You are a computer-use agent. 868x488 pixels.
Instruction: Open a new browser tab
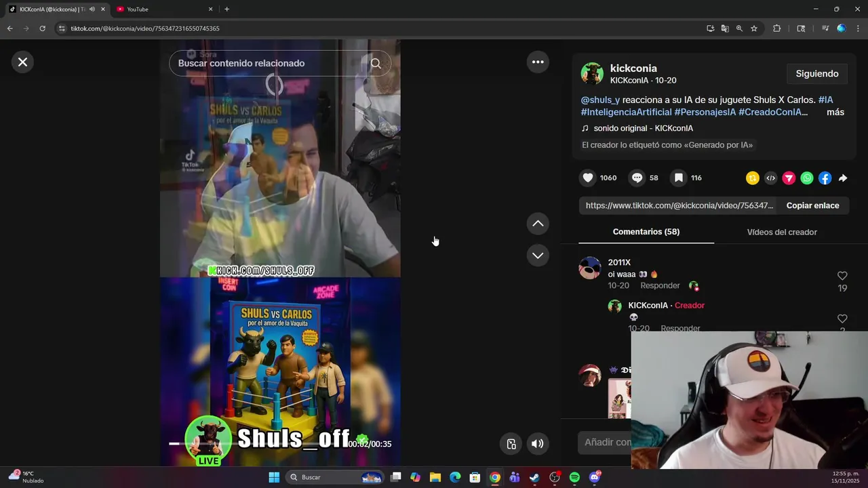click(x=226, y=9)
